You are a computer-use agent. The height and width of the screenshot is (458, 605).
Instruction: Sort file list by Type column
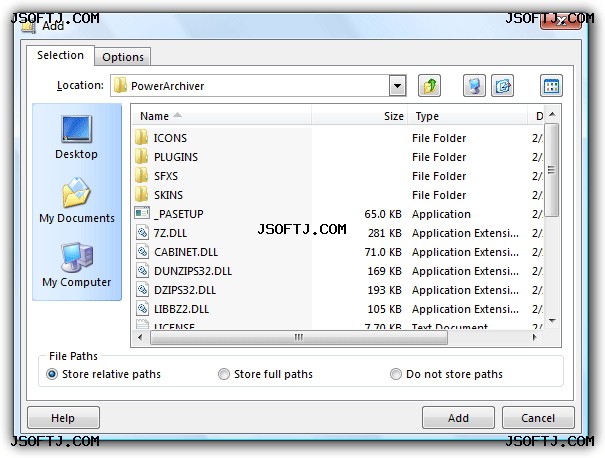coord(467,116)
